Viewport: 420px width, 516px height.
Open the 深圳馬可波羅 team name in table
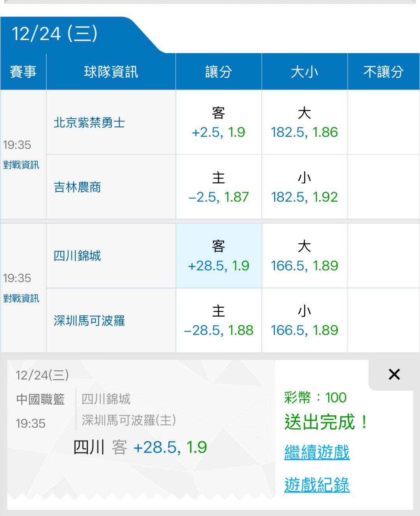click(89, 321)
